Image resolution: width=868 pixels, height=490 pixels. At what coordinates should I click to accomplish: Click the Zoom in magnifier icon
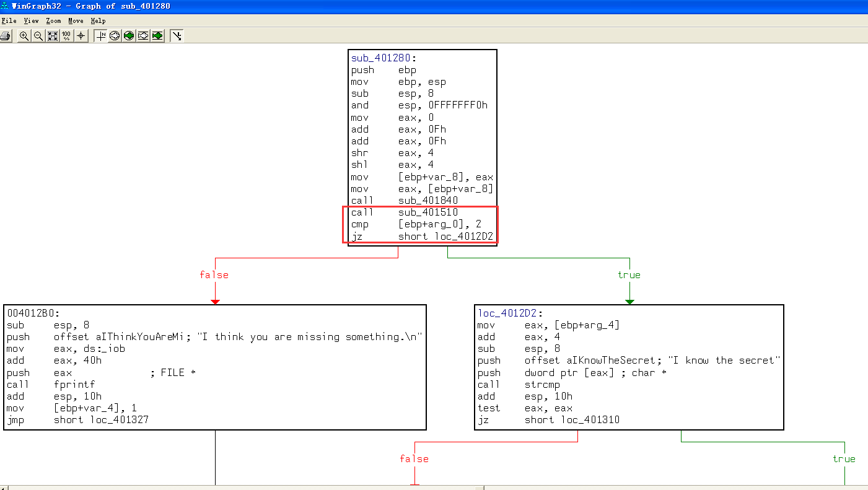pos(24,36)
